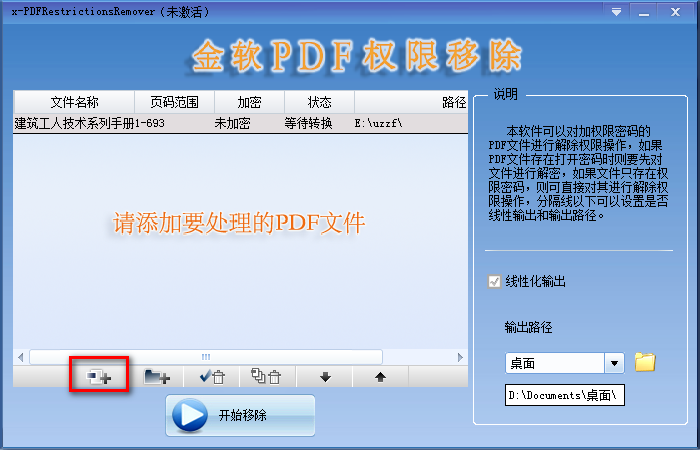Click the 加密 column header
This screenshot has height=450, width=700.
(x=249, y=102)
